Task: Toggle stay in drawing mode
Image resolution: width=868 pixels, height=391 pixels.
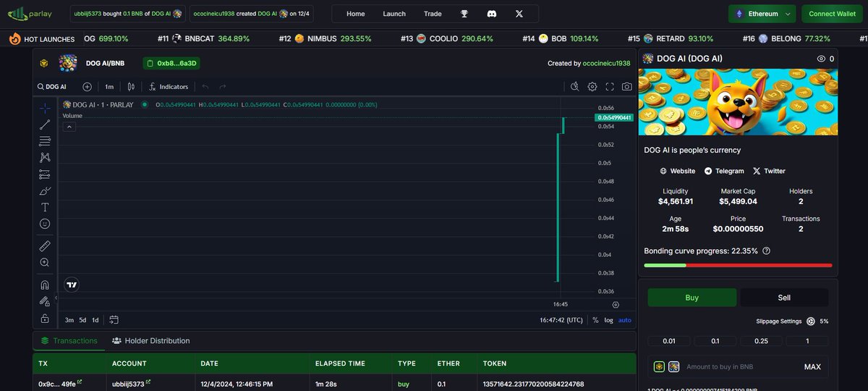Action: click(x=45, y=301)
